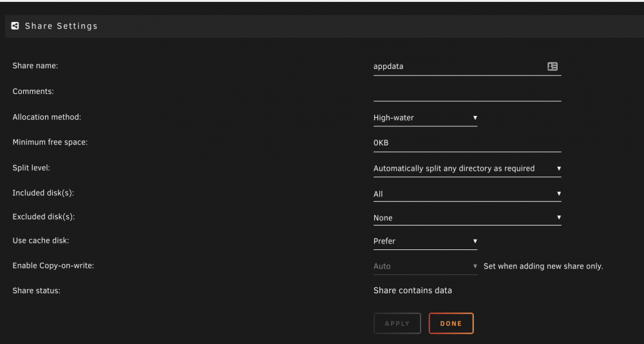Click the 'Use cache disk:' label text
Screen dimensions: 644x344
point(41,241)
